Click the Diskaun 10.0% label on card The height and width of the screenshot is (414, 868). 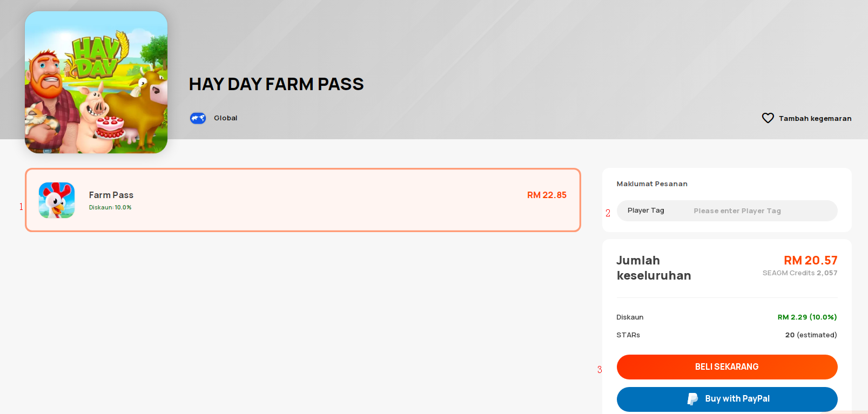(110, 208)
